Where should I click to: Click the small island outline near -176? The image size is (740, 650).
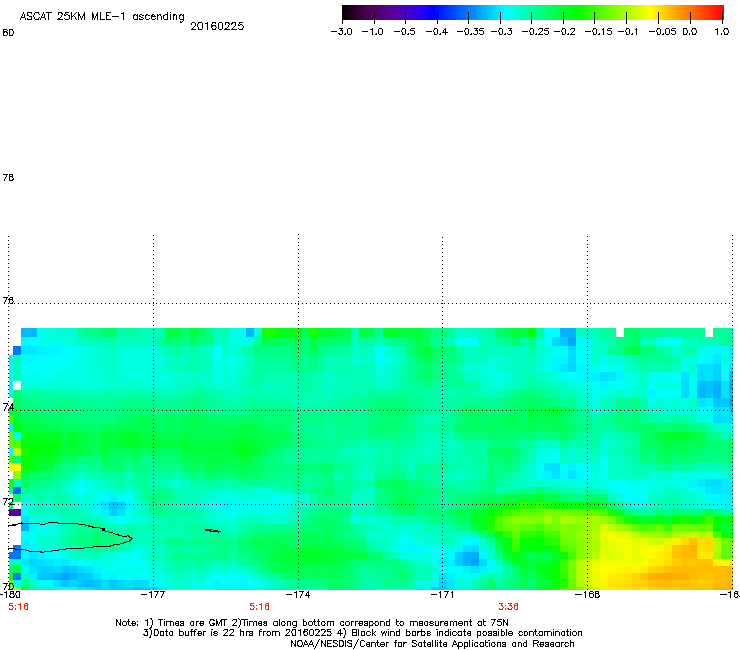coord(213,531)
